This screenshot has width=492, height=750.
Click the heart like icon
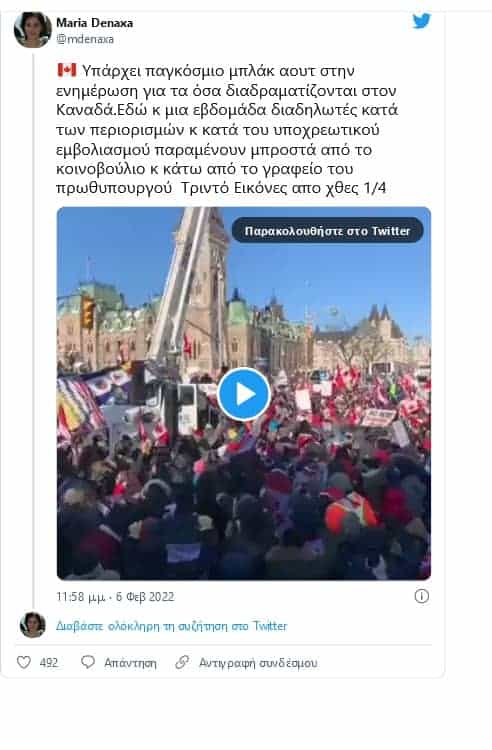click(24, 662)
